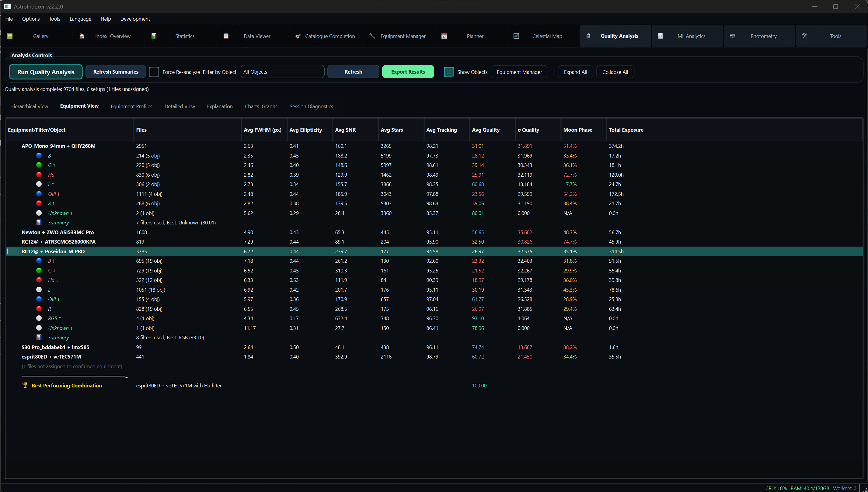Open the Planner calendar icon
This screenshot has height=492, width=868.
[x=444, y=36]
